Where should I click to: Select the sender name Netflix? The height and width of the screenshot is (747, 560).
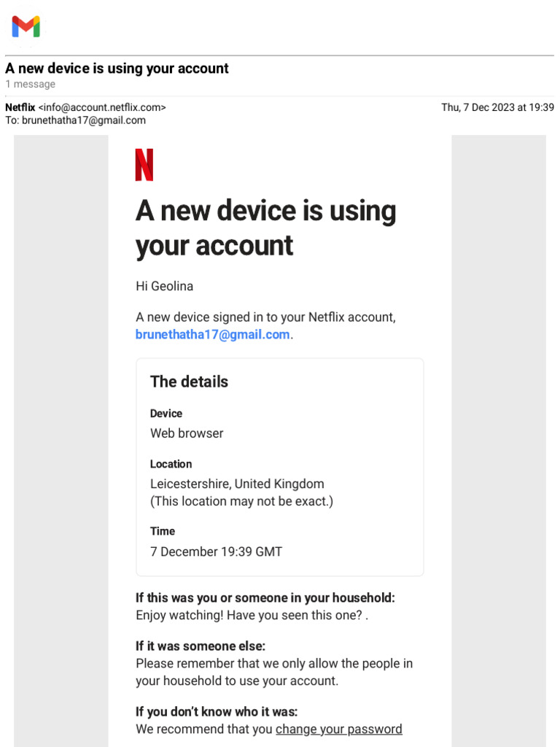20,107
